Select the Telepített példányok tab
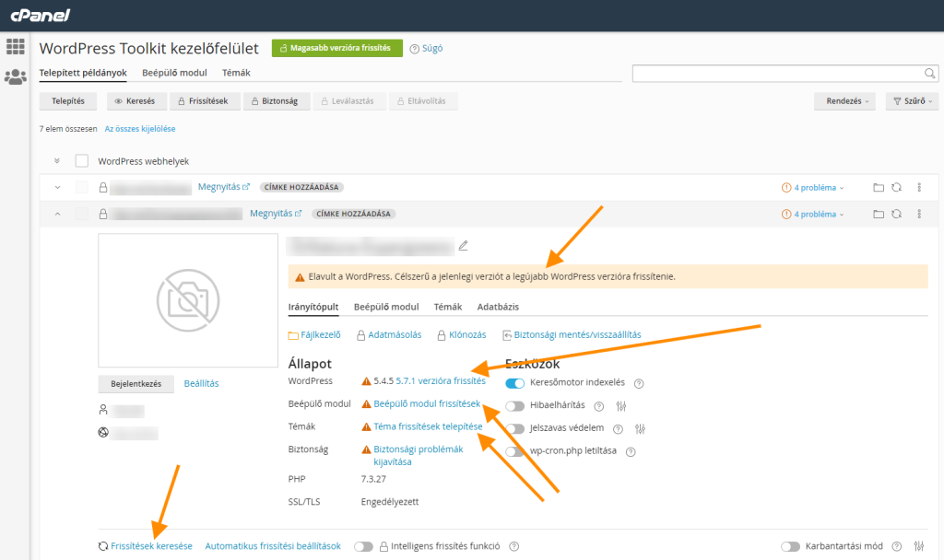944x560 pixels. [83, 73]
